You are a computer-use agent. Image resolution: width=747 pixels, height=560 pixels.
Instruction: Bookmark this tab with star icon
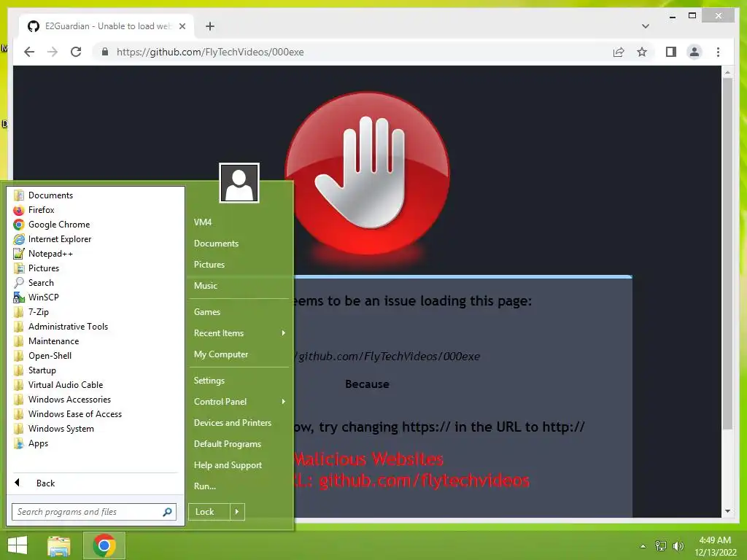[642, 52]
